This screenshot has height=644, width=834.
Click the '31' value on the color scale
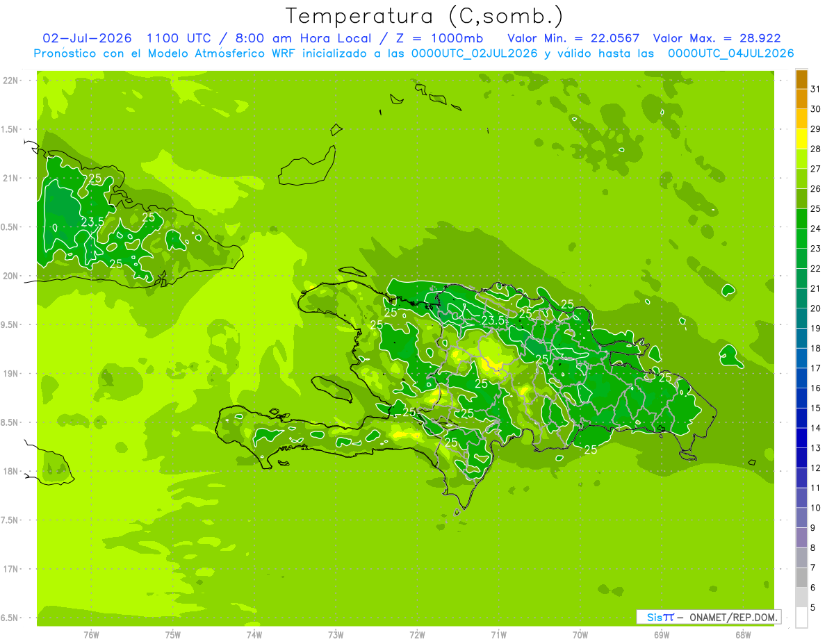[x=816, y=89]
